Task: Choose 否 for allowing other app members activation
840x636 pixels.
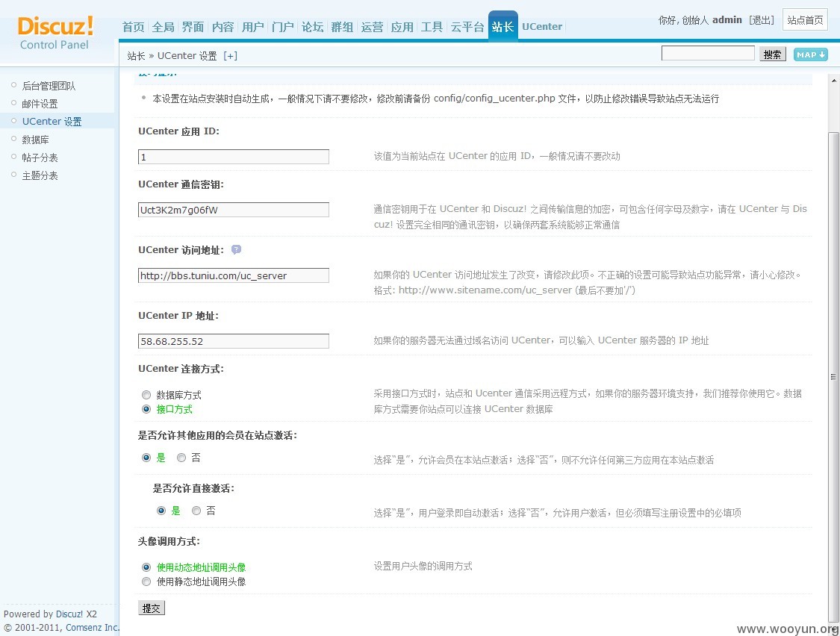Action: coord(181,458)
